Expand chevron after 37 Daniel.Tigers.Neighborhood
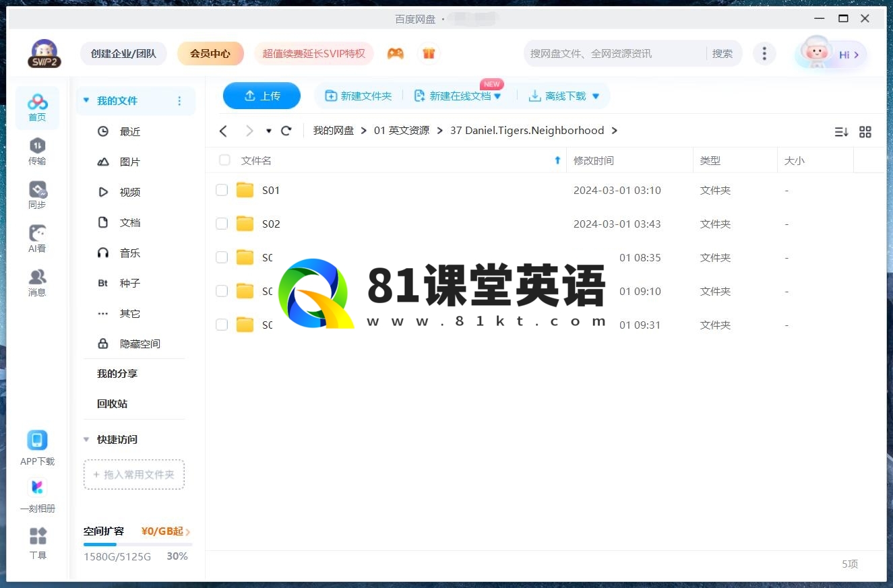Viewport: 893px width, 588px height. click(x=615, y=131)
